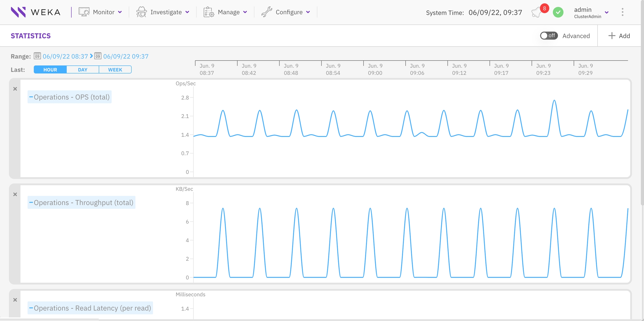Click the WEKA logo icon
This screenshot has width=644, height=321.
[x=18, y=12]
